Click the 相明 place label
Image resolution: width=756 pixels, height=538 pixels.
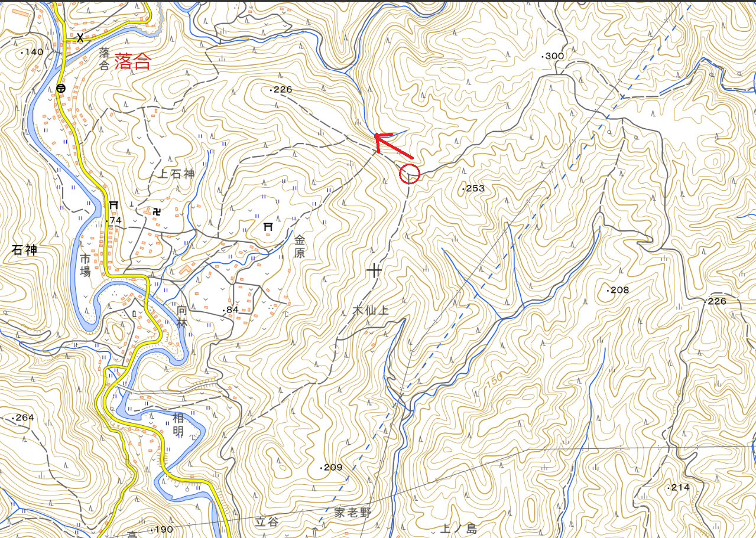tap(178, 425)
